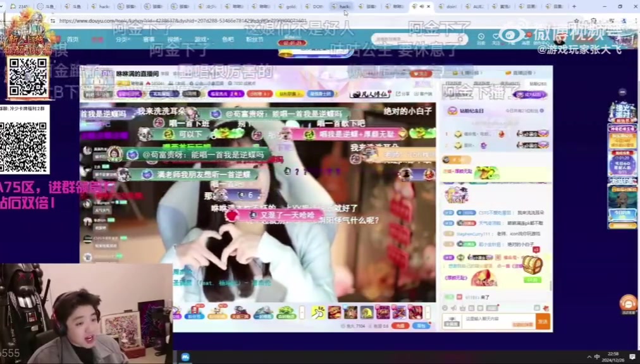Collapse the right activity sidebar with minus icon

click(x=622, y=92)
